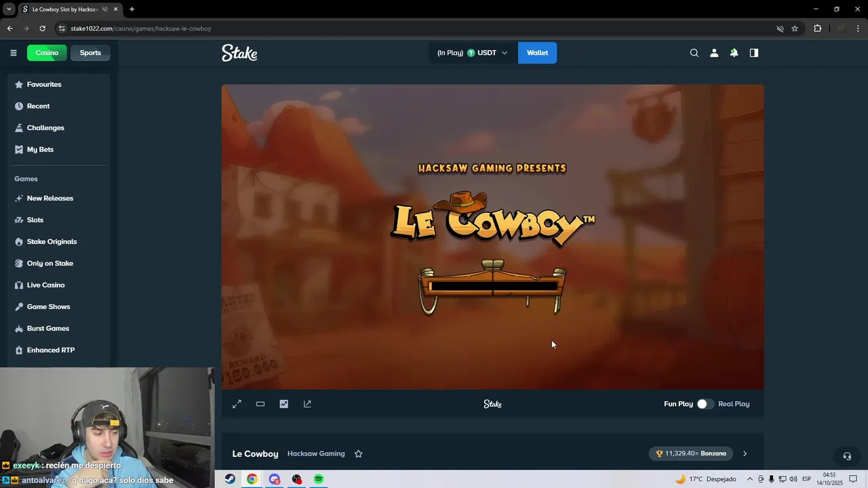
Task: Open the user profile icon
Action: 714,53
